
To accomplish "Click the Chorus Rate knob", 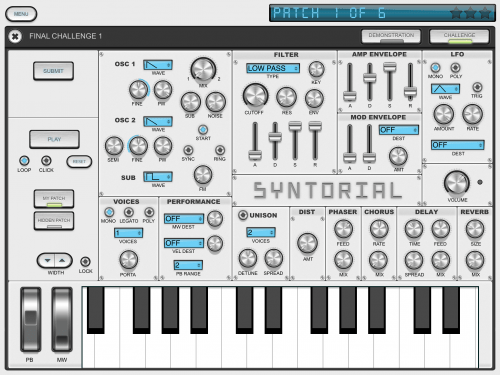I will click(x=379, y=229).
